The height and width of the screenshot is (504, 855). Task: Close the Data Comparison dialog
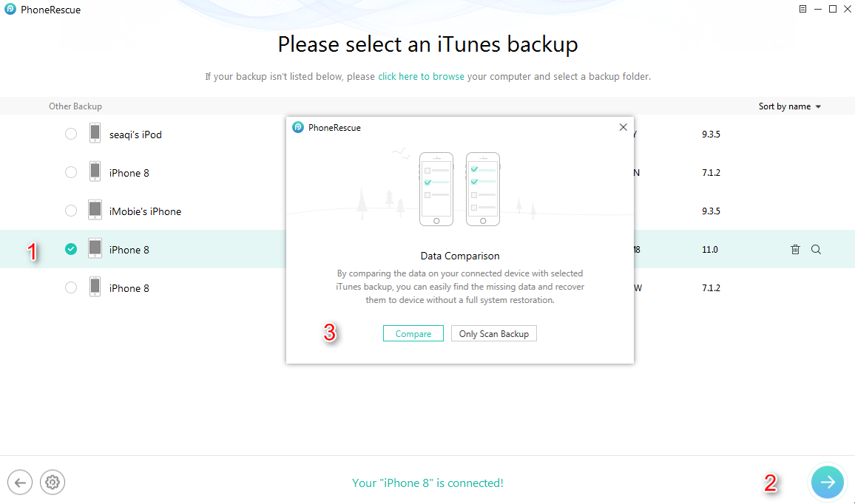coord(623,127)
